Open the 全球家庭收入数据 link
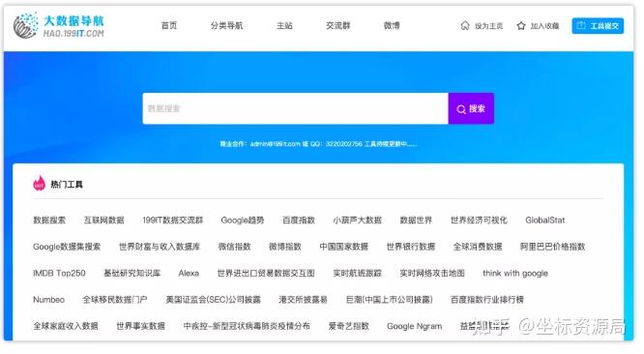This screenshot has height=354, width=644. click(x=66, y=326)
